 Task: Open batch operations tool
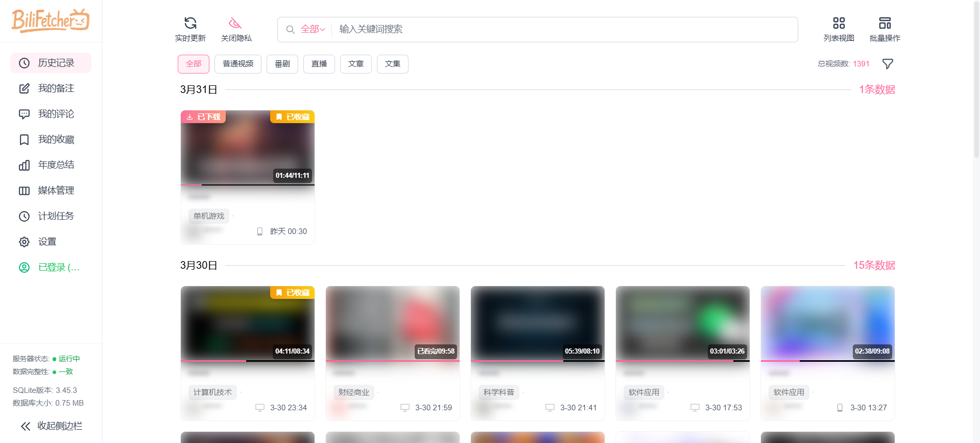click(885, 24)
